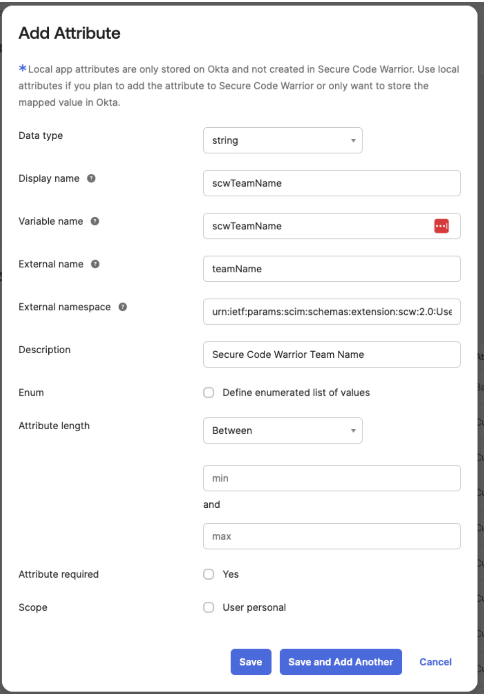Viewport: 484px width, 694px height.
Task: Click the Variable name help icon
Action: [x=95, y=221]
